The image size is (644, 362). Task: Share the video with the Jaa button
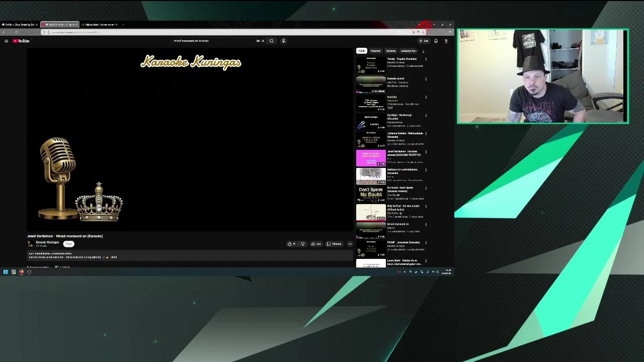pyautogui.click(x=316, y=244)
